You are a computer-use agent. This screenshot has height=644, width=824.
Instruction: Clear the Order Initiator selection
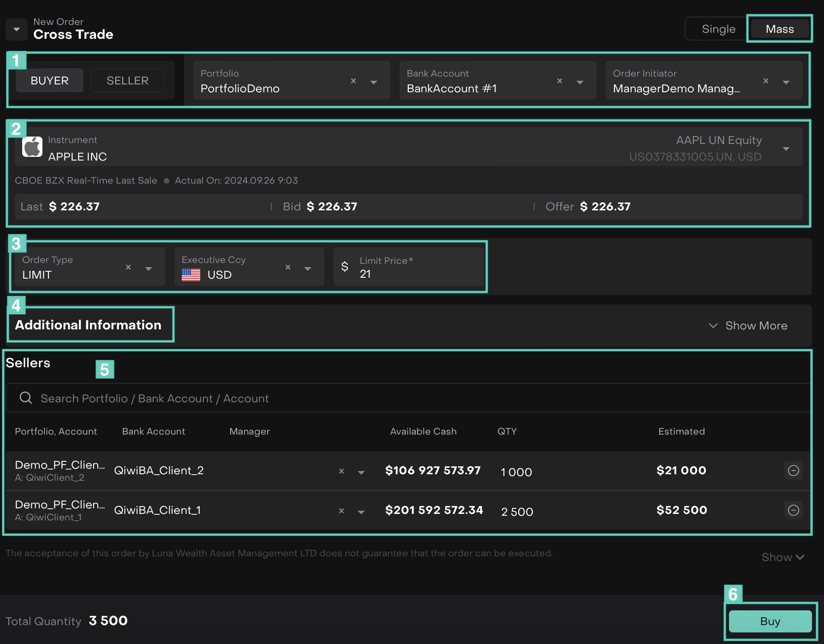tap(766, 81)
